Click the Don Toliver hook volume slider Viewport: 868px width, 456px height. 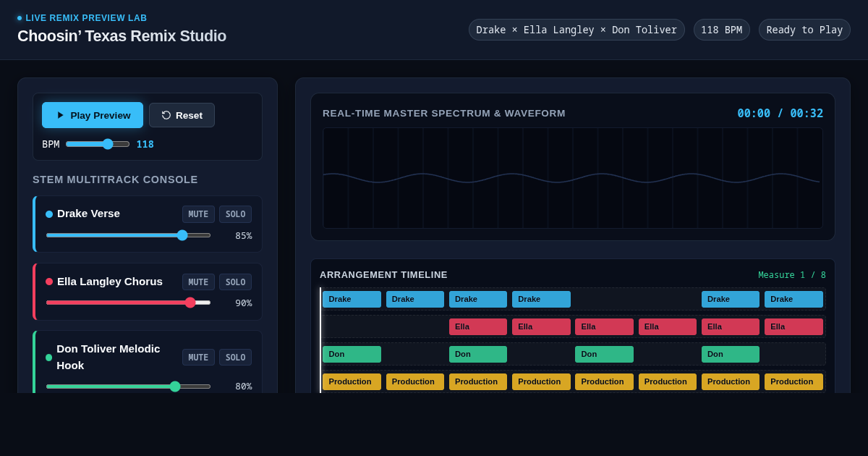128,387
